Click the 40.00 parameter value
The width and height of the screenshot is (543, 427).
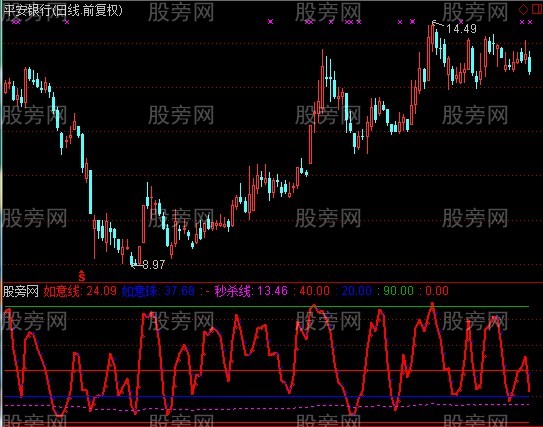click(314, 291)
